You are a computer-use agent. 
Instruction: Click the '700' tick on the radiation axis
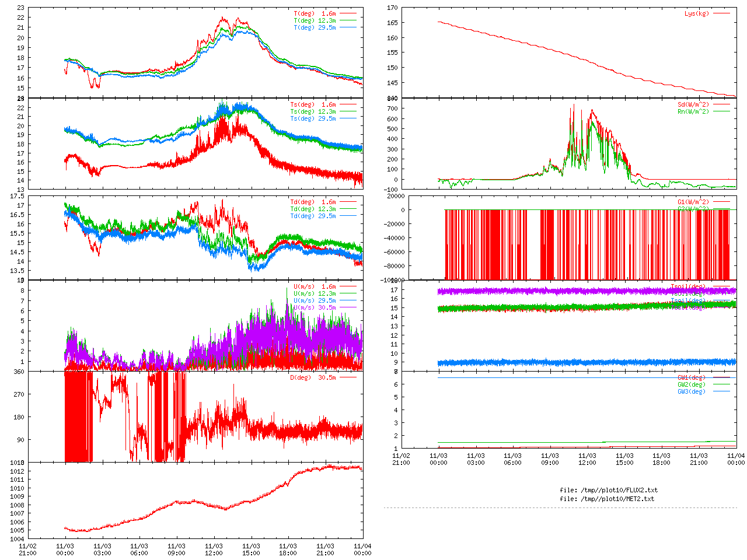coord(392,108)
